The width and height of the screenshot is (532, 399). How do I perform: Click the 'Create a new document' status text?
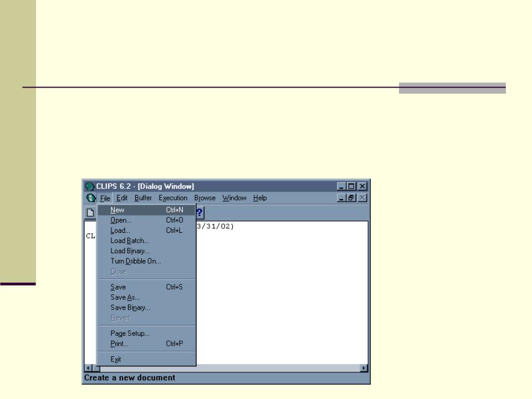[x=130, y=377]
